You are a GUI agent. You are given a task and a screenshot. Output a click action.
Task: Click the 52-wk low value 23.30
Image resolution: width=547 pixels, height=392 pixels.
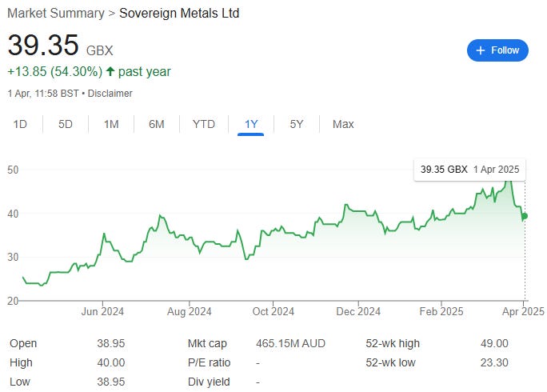click(x=494, y=362)
